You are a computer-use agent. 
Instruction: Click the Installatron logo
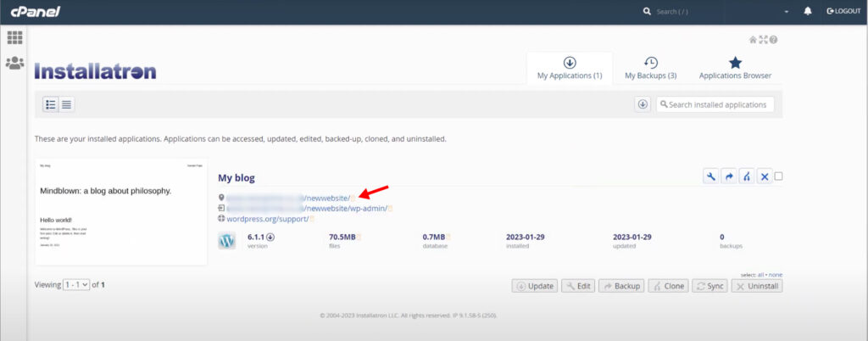pyautogui.click(x=95, y=71)
